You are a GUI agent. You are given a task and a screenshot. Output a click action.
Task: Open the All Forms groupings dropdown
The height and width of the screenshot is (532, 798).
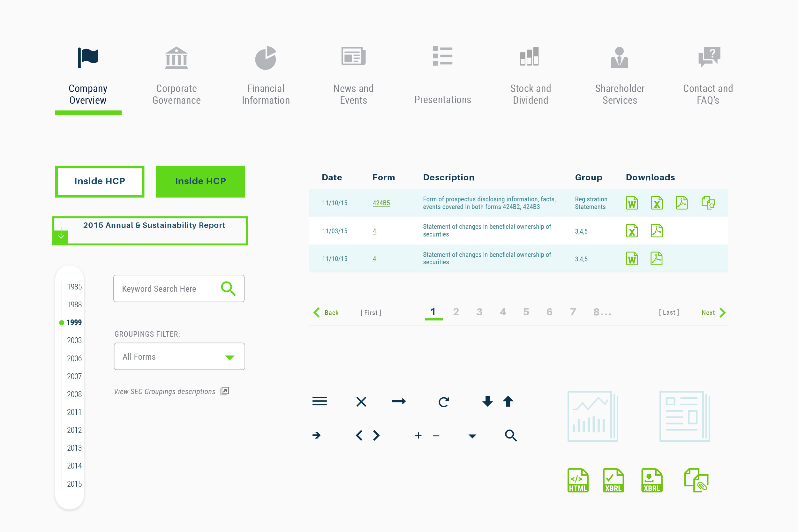tap(179, 356)
